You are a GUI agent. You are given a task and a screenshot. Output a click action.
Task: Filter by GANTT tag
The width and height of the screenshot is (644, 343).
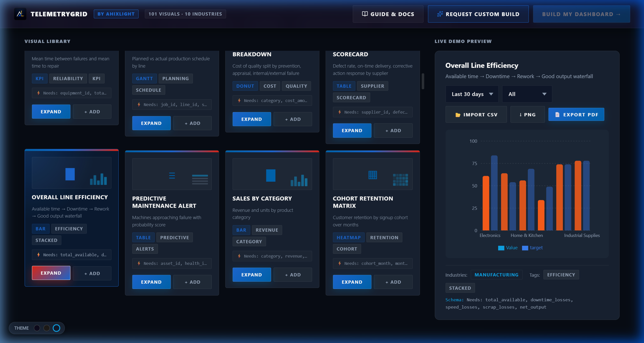144,78
